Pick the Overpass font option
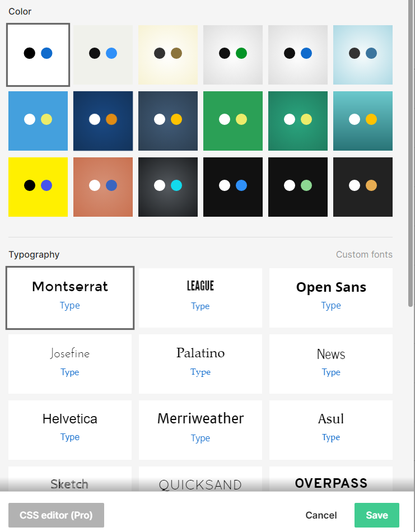Image resolution: width=415 pixels, height=532 pixels. (331, 479)
